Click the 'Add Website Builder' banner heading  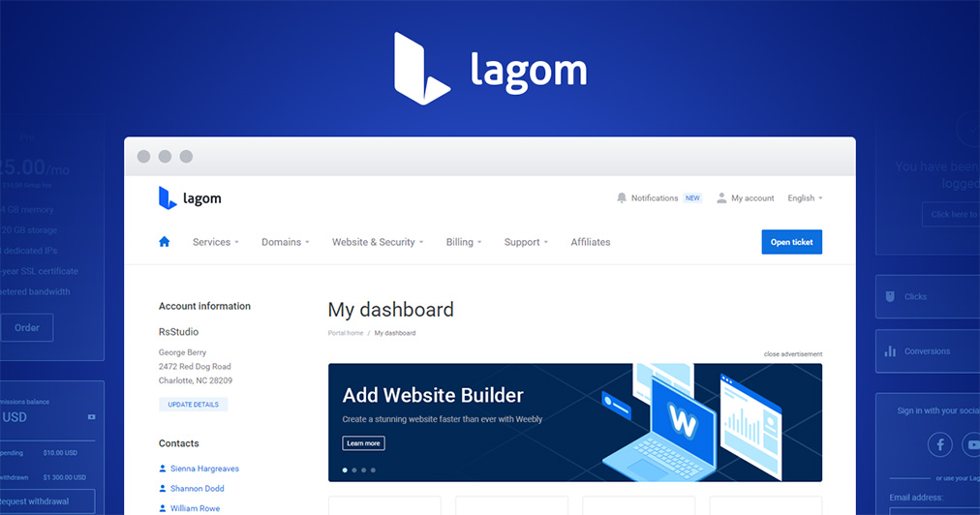coord(433,395)
